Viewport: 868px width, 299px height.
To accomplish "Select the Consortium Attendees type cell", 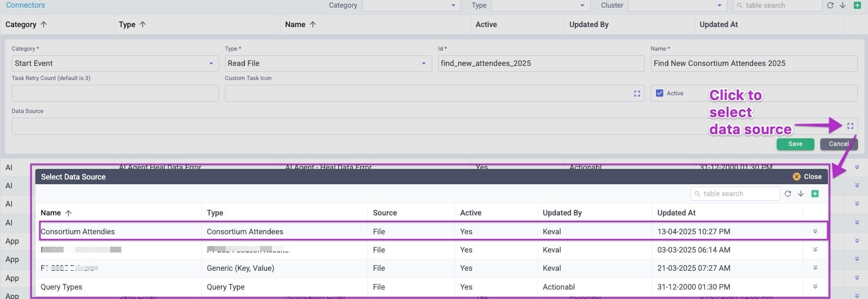I will (245, 232).
